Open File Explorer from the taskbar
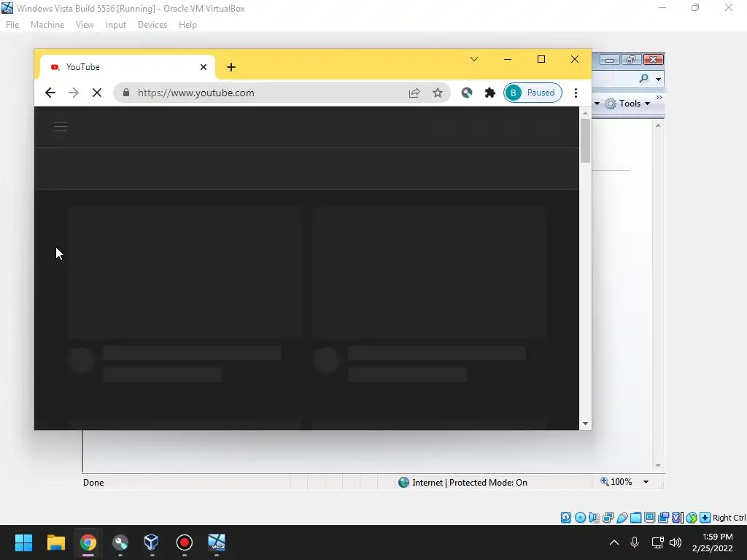 pyautogui.click(x=55, y=542)
